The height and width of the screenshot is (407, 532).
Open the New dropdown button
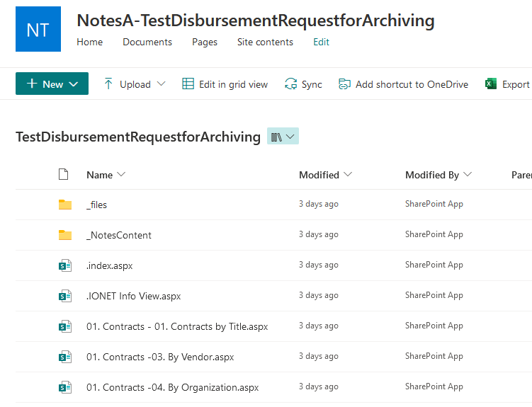coord(52,84)
